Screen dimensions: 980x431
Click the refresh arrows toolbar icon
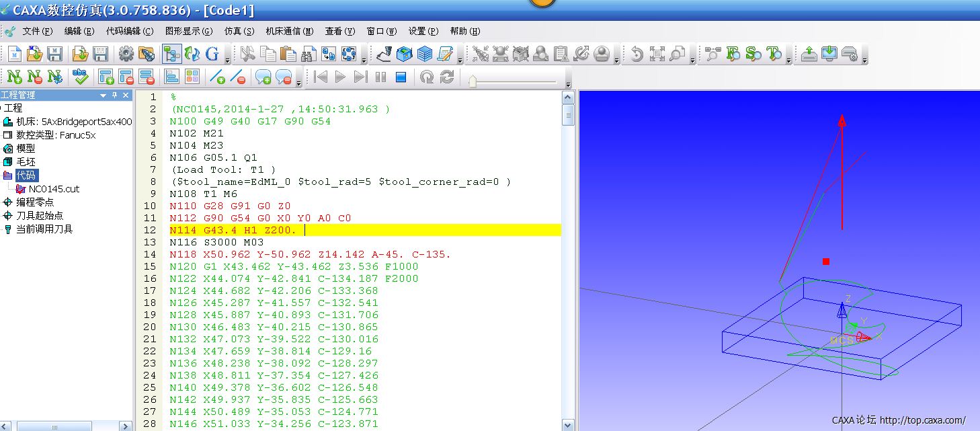(192, 54)
